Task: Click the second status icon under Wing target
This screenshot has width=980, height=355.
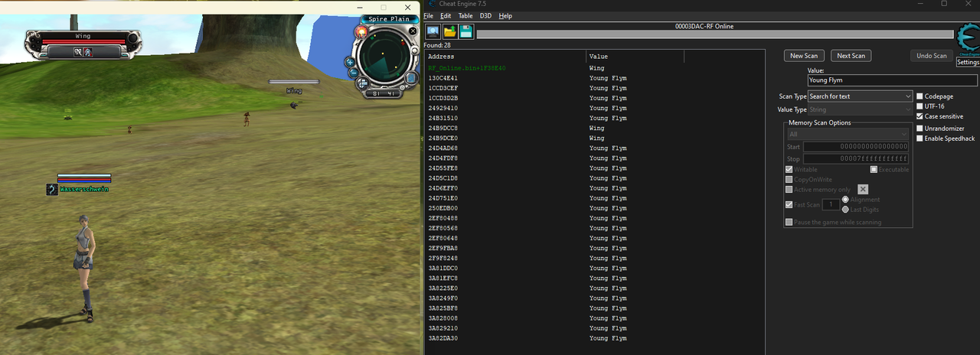Action: [87, 52]
